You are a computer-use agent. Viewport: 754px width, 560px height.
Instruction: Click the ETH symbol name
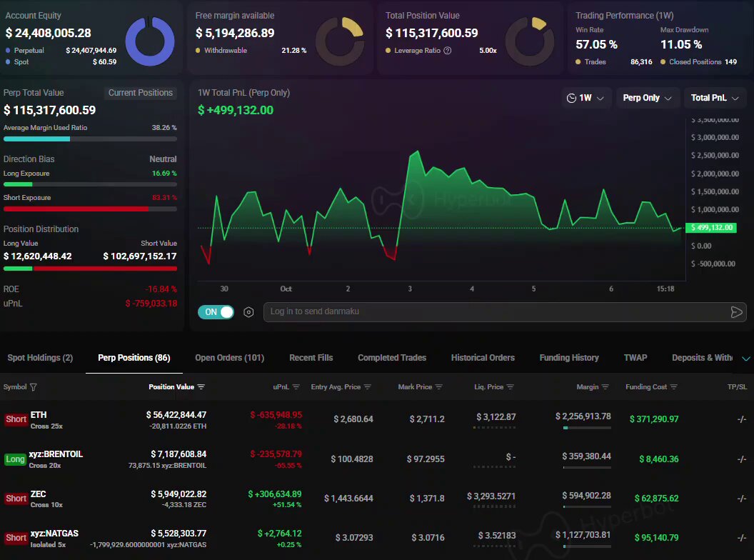click(39, 415)
